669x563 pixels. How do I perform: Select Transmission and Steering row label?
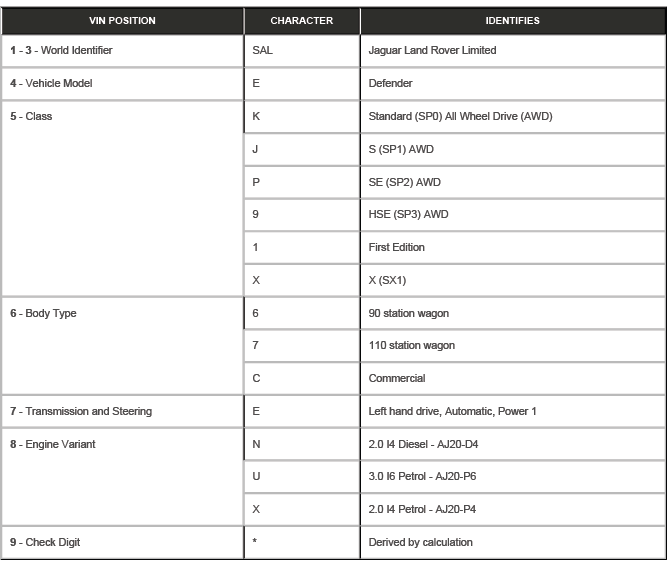point(81,411)
